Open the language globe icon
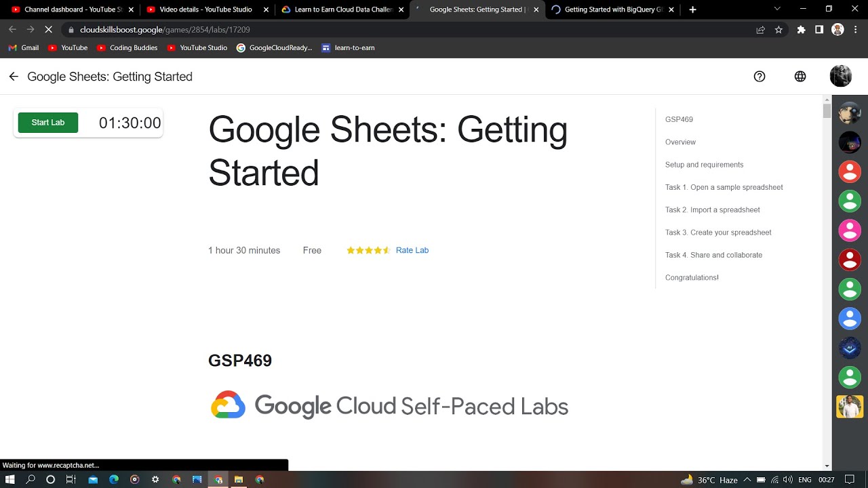 pyautogui.click(x=800, y=77)
